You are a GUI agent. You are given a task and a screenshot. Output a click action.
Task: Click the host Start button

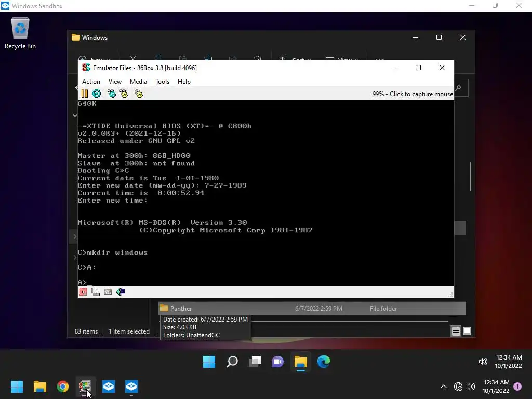(17, 387)
